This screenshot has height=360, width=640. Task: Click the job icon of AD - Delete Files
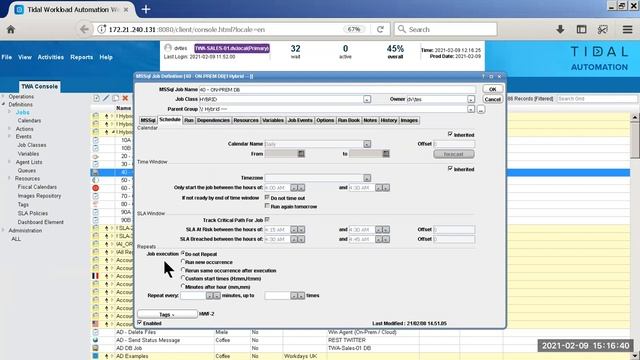(95, 332)
